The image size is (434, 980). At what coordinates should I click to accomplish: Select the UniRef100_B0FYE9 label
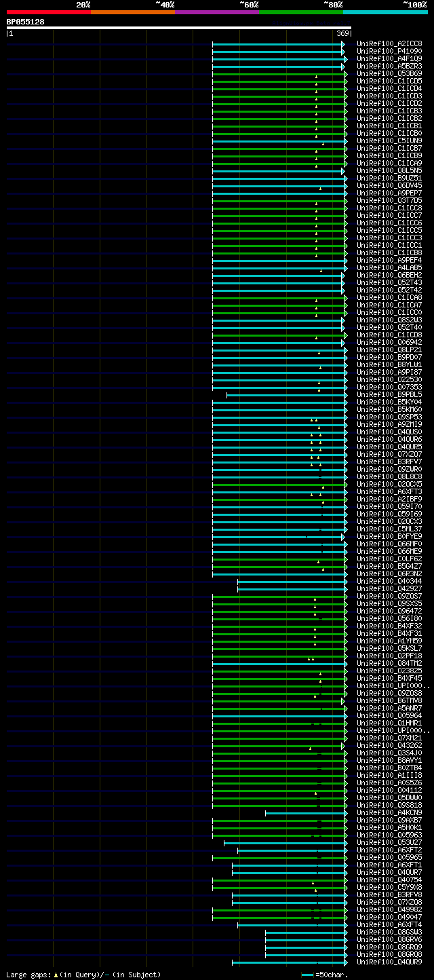click(x=389, y=536)
